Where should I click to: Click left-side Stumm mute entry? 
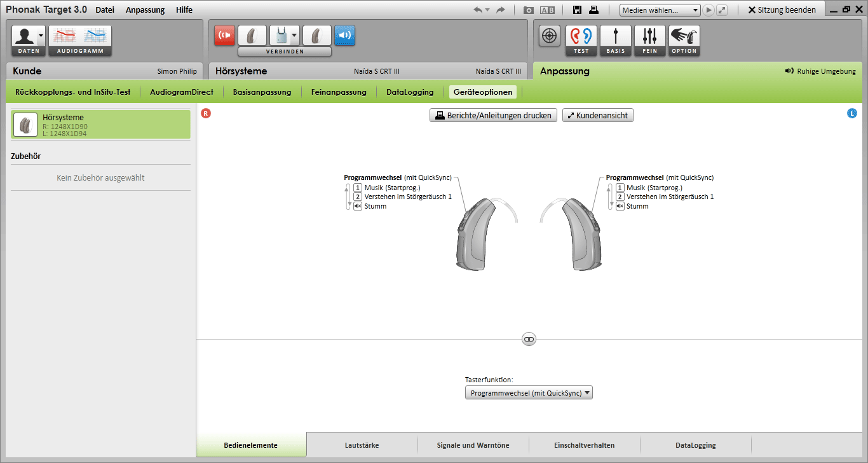tap(632, 206)
